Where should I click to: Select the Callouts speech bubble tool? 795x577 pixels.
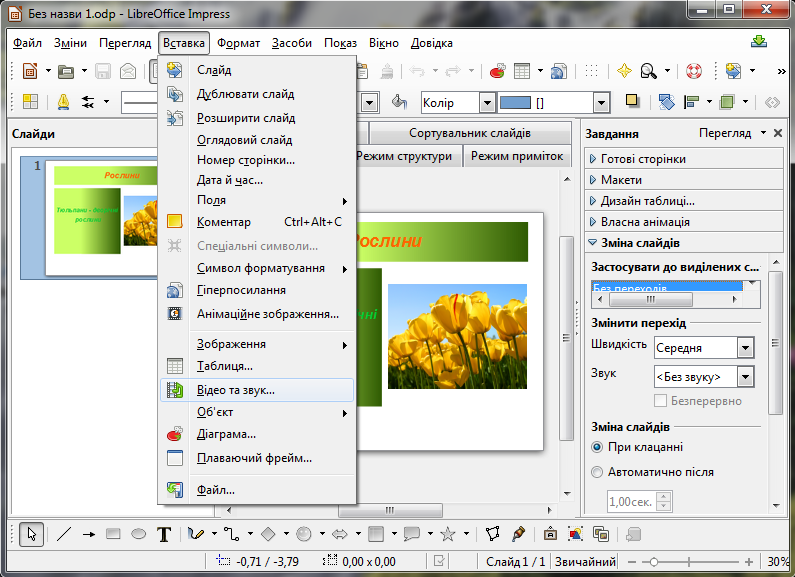[412, 534]
